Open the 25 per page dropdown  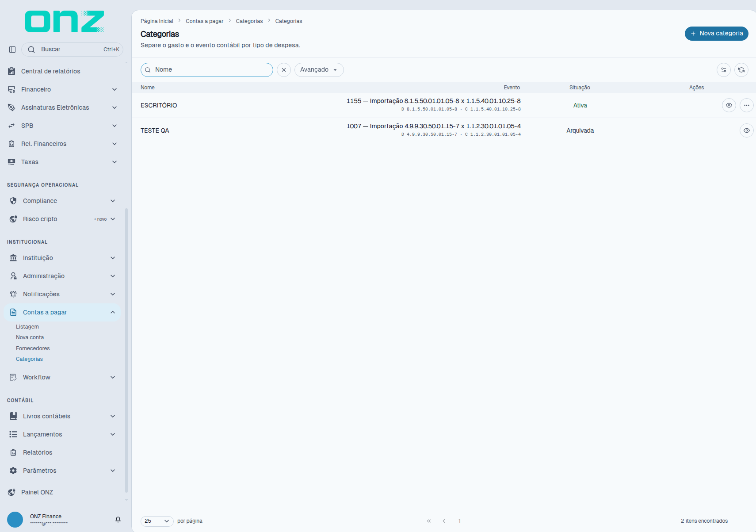tap(157, 521)
